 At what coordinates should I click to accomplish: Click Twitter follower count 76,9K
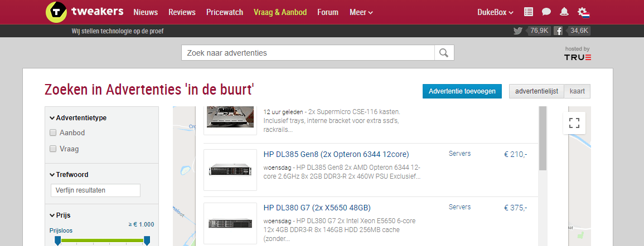538,31
